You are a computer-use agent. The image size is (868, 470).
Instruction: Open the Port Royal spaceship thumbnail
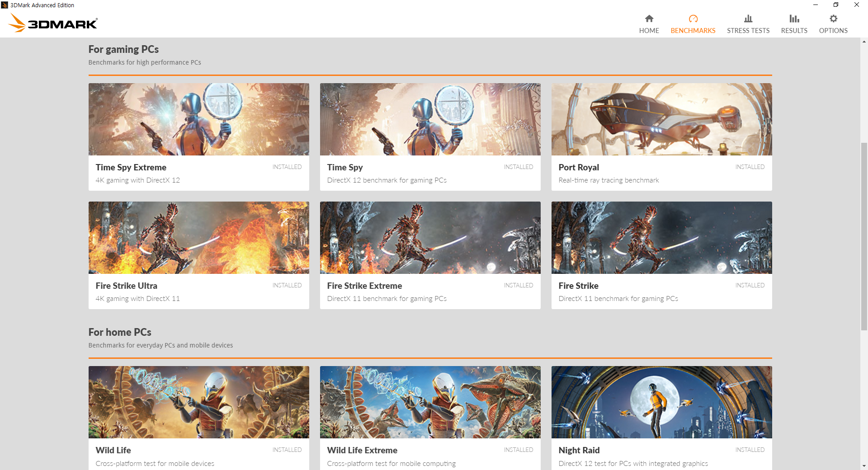pyautogui.click(x=662, y=119)
